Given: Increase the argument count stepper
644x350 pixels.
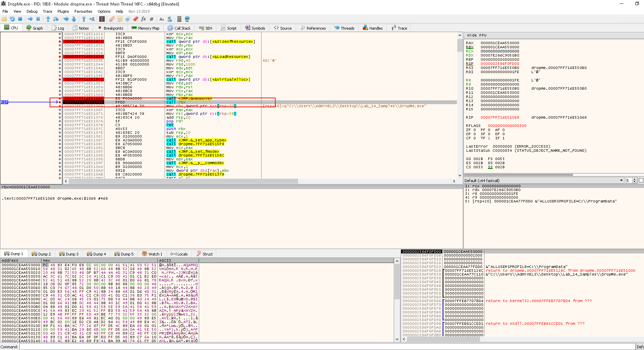Looking at the screenshot, I should (635, 179).
